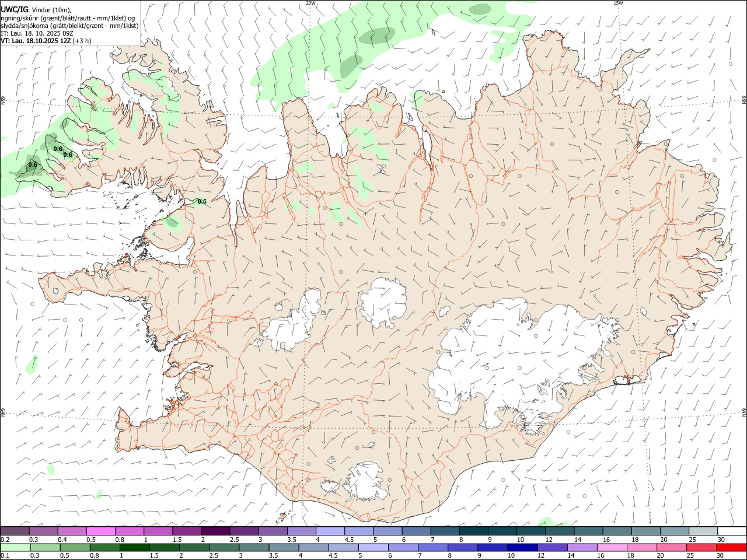This screenshot has height=560, width=747.
Task: Pick the upper legend swatch between 20 and 25
Action: [674, 531]
